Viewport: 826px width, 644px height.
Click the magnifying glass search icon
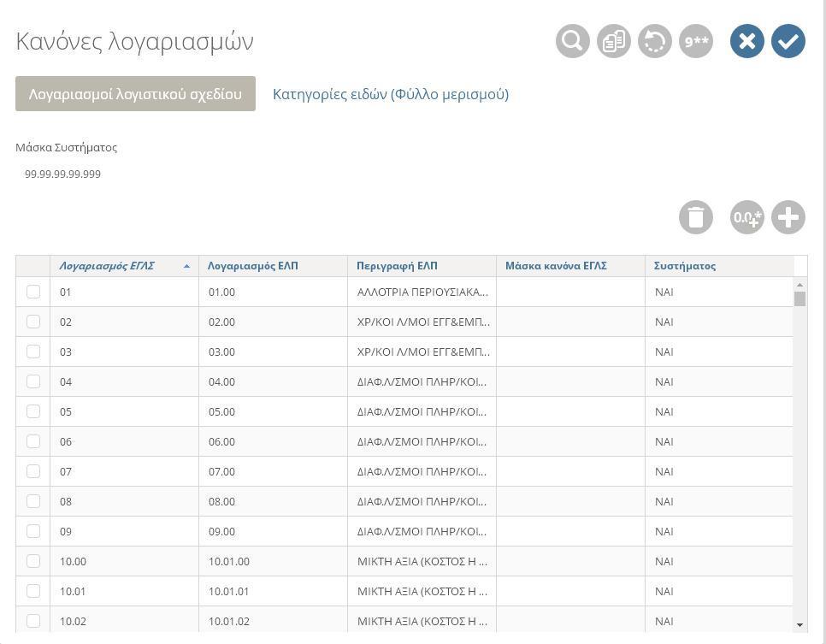point(572,41)
